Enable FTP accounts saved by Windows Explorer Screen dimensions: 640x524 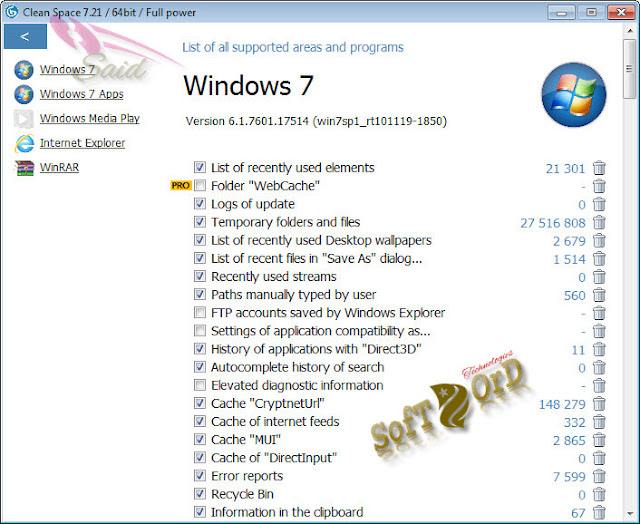pyautogui.click(x=200, y=312)
